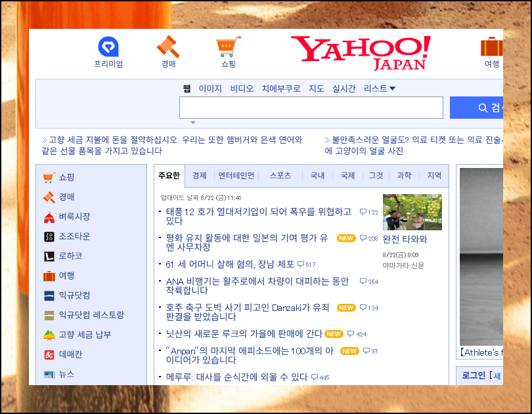Open 경매 gavel icon in left sidebar
Image resolution: width=532 pixels, height=414 pixels.
point(49,197)
